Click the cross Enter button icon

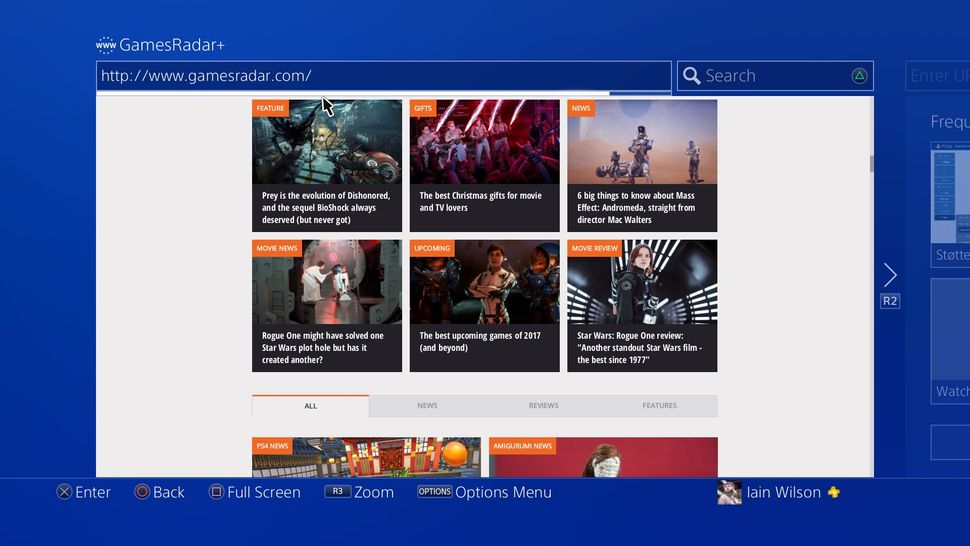point(64,492)
